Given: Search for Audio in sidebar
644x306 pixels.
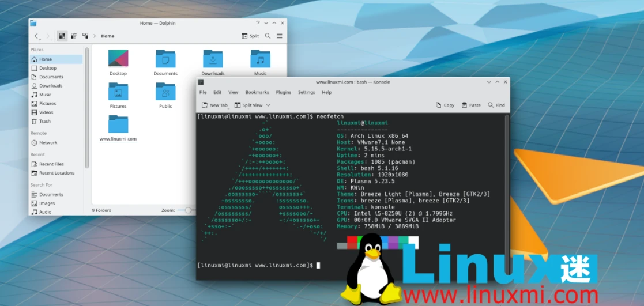Looking at the screenshot, I should click(57, 212).
